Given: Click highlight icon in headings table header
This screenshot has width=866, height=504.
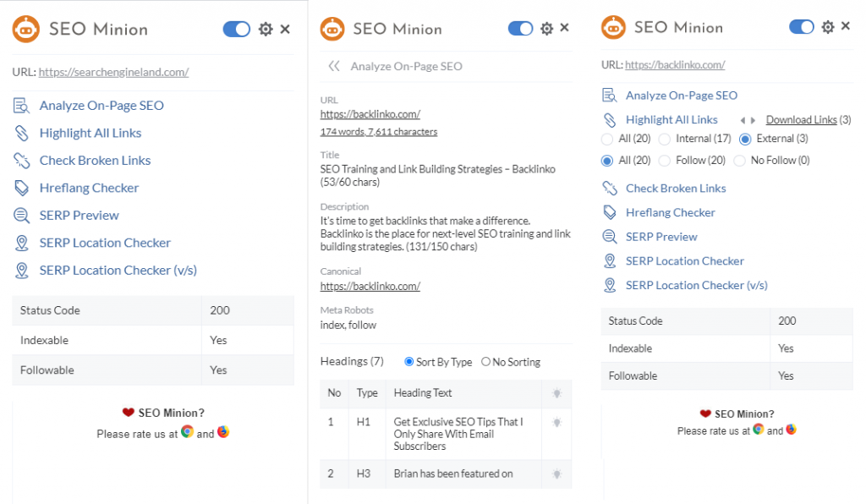Looking at the screenshot, I should tap(556, 393).
